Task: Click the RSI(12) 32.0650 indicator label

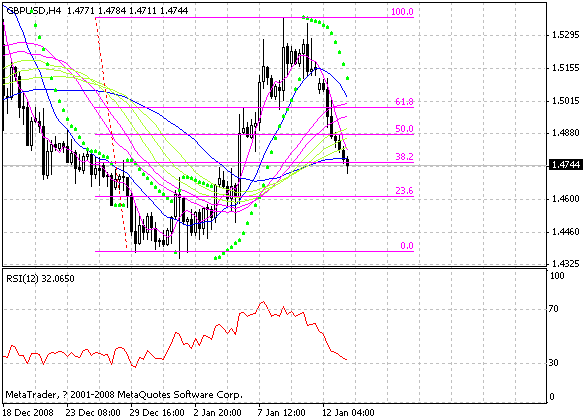Action: (x=40, y=279)
